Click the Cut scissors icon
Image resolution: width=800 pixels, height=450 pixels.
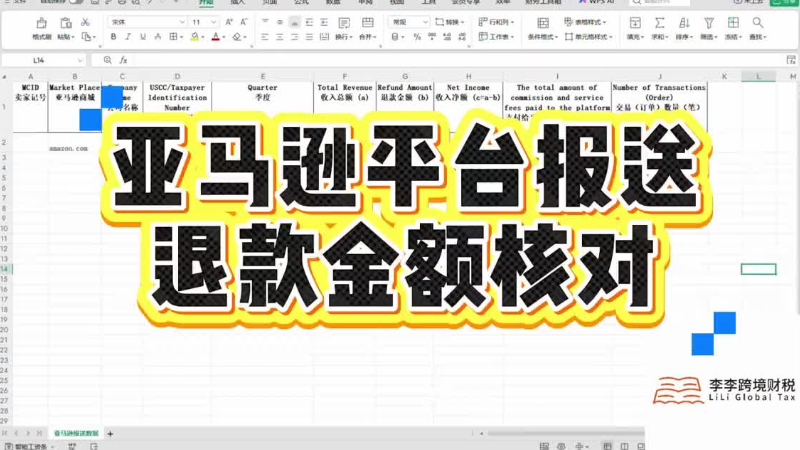85,21
